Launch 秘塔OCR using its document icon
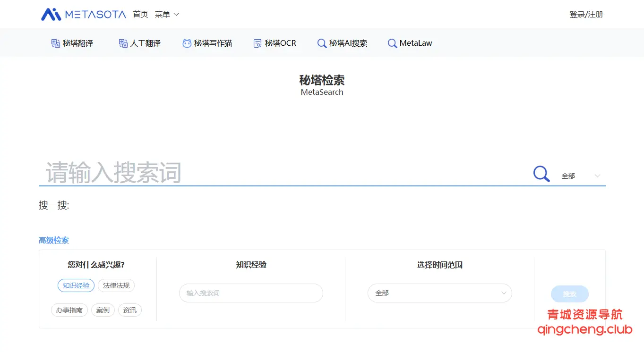This screenshot has width=644, height=352. (x=257, y=43)
